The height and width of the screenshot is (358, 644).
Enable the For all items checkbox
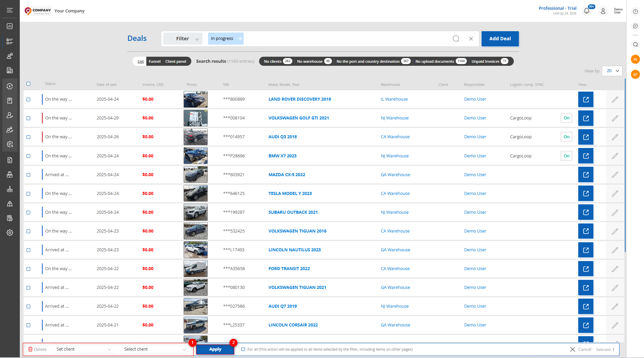(243, 349)
